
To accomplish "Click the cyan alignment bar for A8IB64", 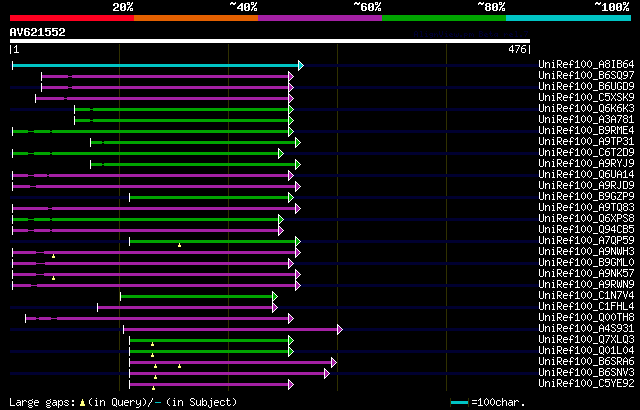I will [x=155, y=65].
